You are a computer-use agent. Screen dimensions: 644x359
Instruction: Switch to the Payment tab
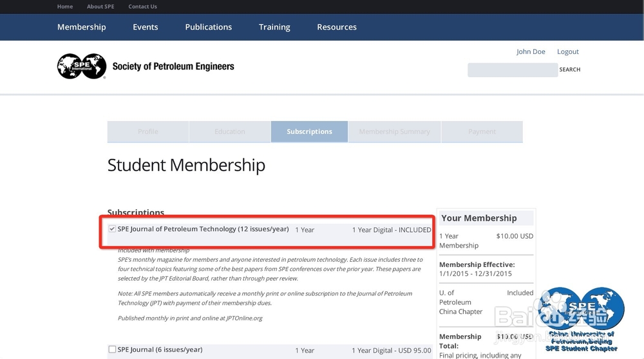482,131
